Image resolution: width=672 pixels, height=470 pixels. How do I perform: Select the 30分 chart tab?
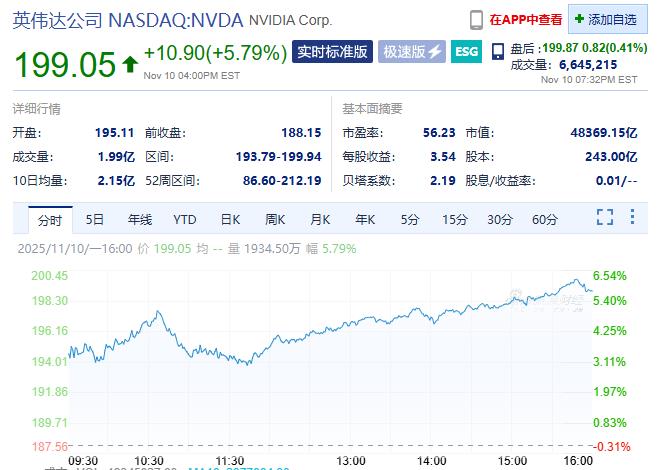pos(500,220)
